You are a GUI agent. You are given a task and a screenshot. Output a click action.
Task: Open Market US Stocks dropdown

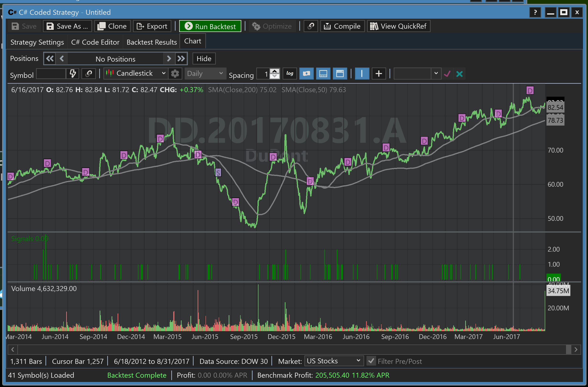pos(334,361)
